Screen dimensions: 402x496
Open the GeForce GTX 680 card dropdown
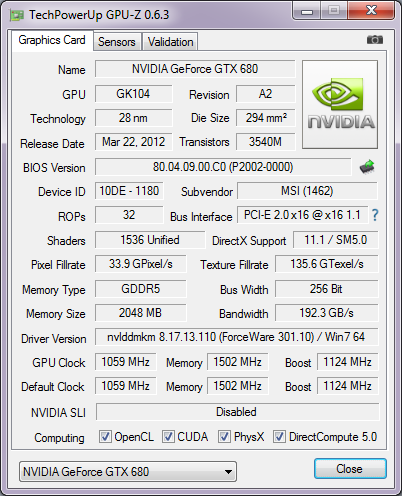[128, 471]
